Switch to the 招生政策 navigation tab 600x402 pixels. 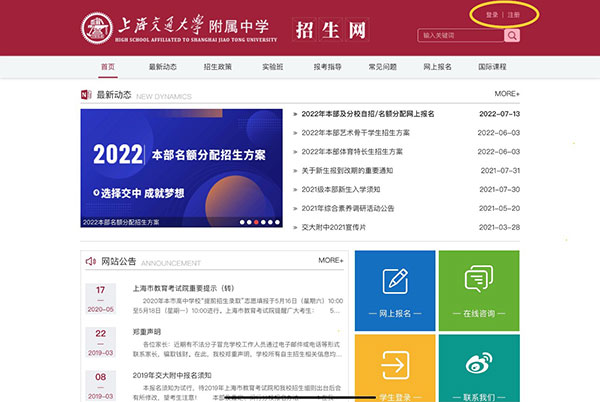(217, 67)
